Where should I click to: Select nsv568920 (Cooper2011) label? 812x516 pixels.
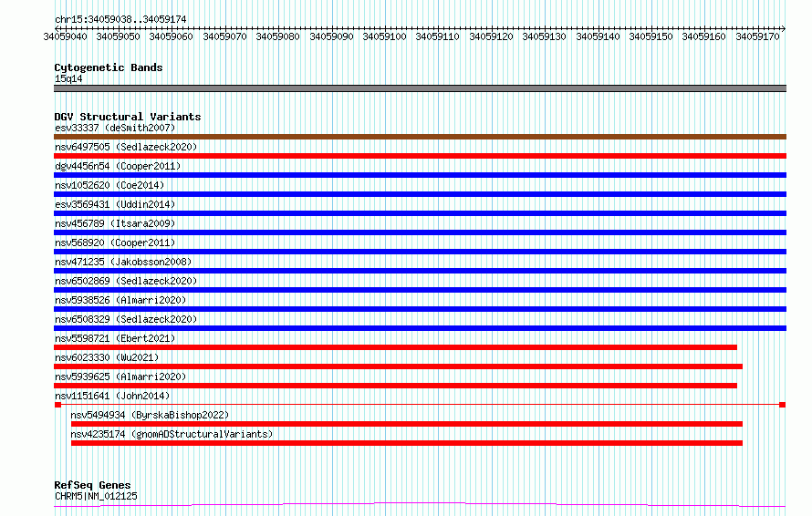tap(115, 243)
